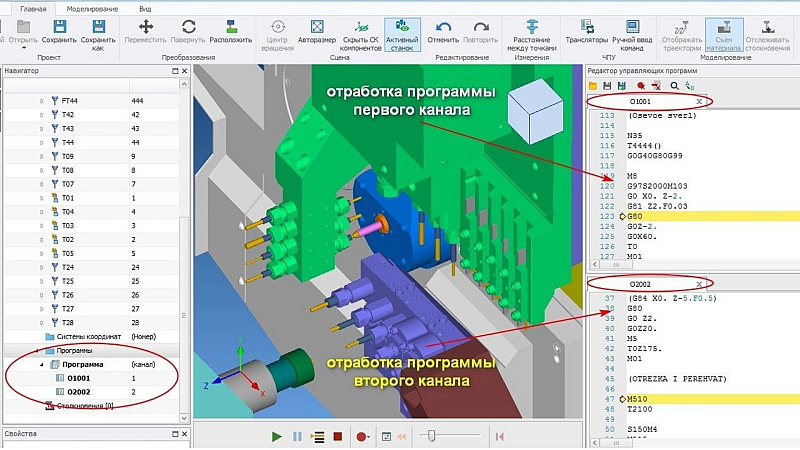The width and height of the screenshot is (800, 450).
Task: Expand the FT44 tool node
Action: [41, 101]
